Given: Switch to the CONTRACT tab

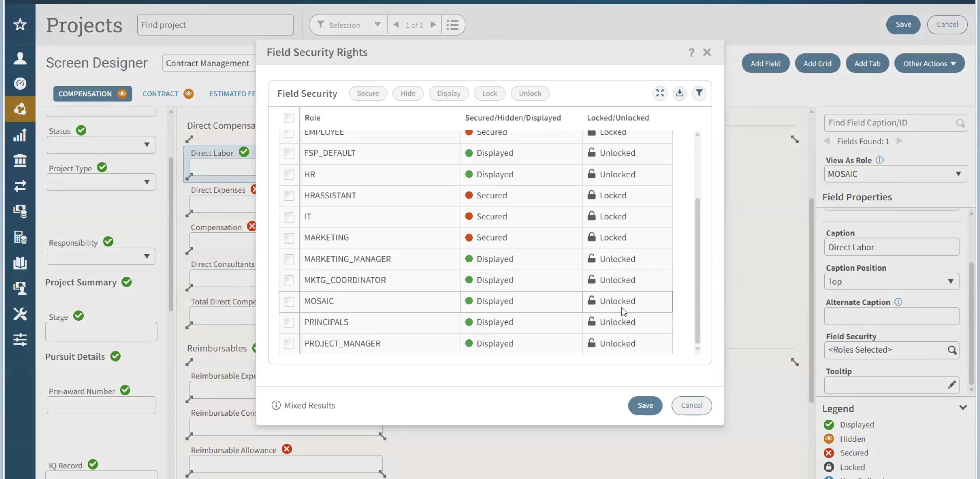Looking at the screenshot, I should pos(160,94).
